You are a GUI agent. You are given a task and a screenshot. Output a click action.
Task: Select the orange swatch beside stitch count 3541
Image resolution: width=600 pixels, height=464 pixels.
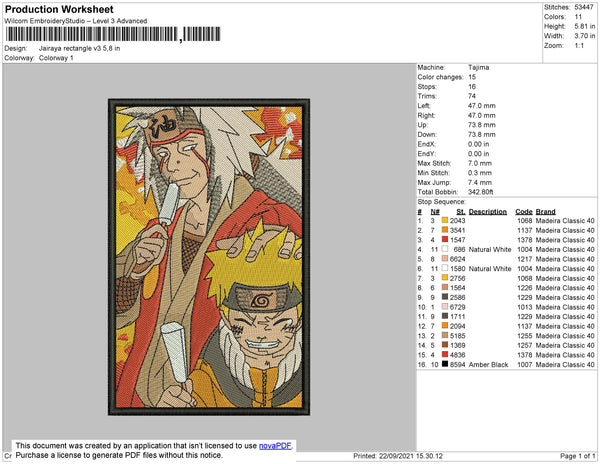point(445,230)
